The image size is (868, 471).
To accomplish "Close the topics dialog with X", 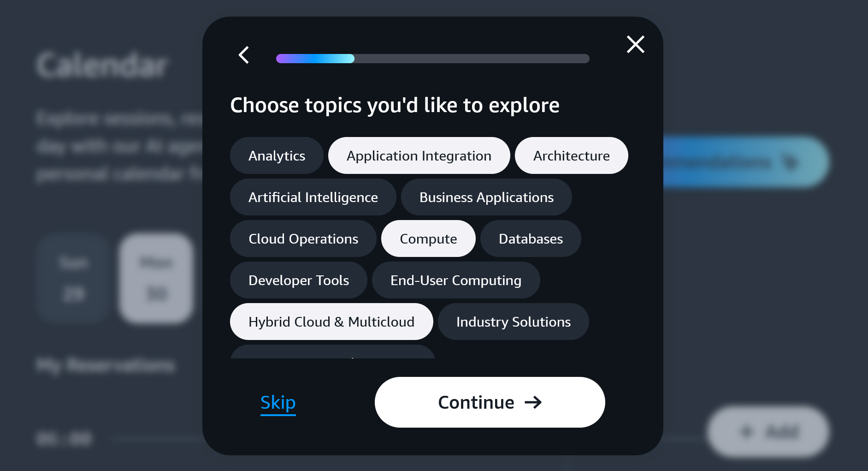I will [x=635, y=44].
